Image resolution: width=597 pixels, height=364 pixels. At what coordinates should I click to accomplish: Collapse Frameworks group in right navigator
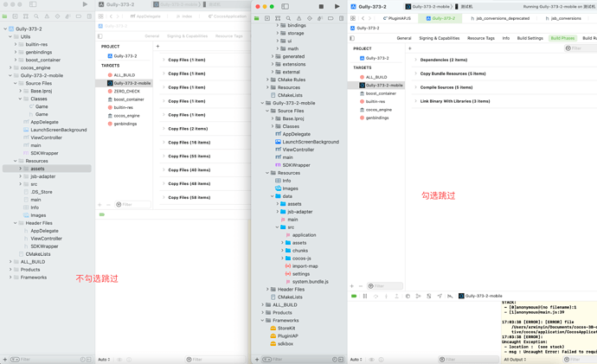point(262,320)
